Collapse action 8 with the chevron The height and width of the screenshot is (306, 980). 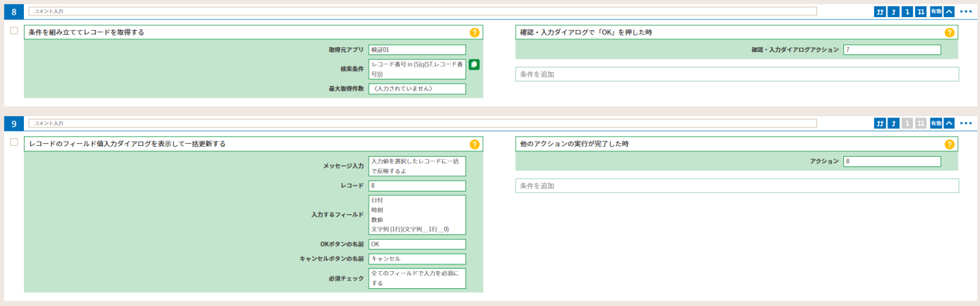[x=949, y=12]
